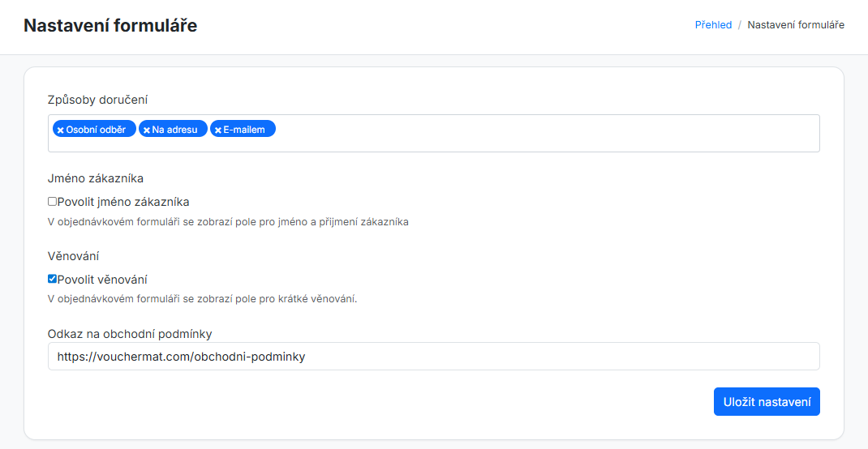Viewport: 868px width, 449px height.
Task: Untick the Povolit věnování checkbox box
Action: (x=52, y=279)
